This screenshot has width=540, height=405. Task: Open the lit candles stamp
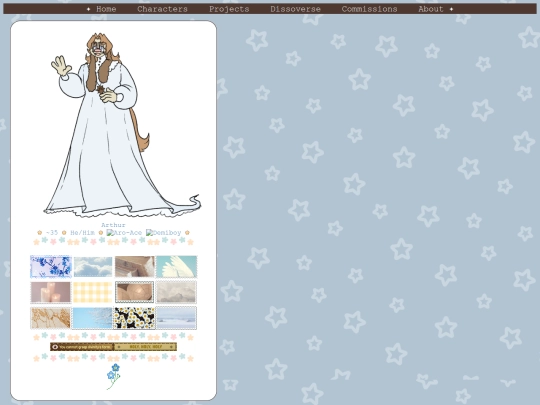(x=51, y=292)
